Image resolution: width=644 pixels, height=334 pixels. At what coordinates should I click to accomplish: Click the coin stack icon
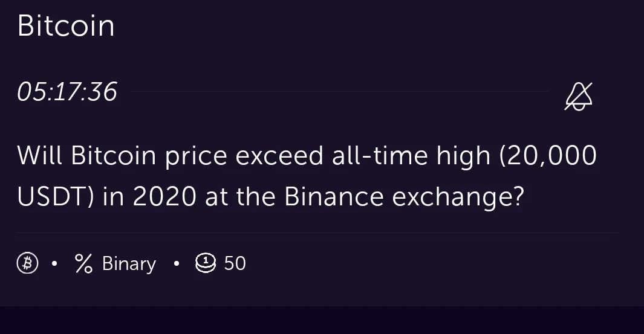[x=206, y=263]
